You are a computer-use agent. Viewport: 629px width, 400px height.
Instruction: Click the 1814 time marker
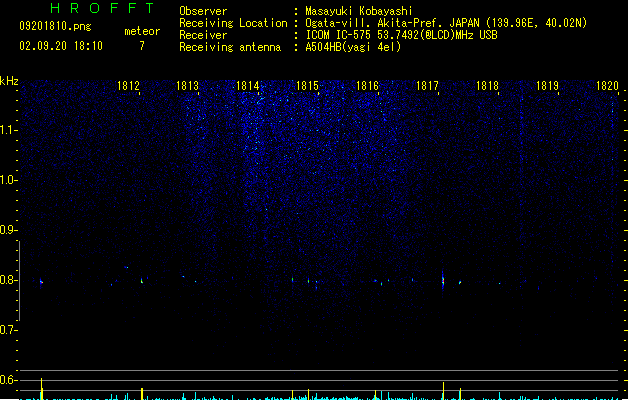tap(248, 86)
